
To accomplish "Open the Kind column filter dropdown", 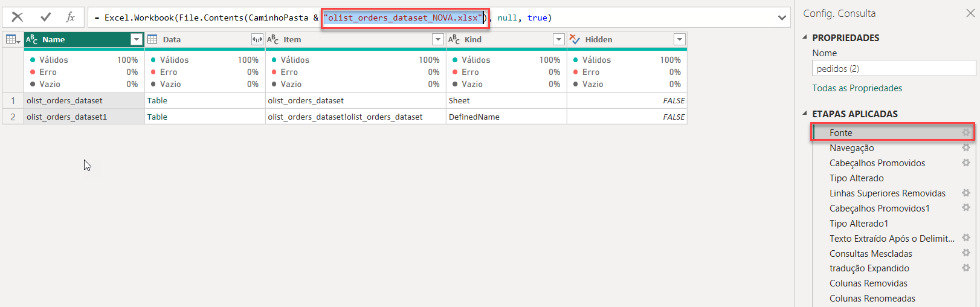I will pyautogui.click(x=559, y=39).
